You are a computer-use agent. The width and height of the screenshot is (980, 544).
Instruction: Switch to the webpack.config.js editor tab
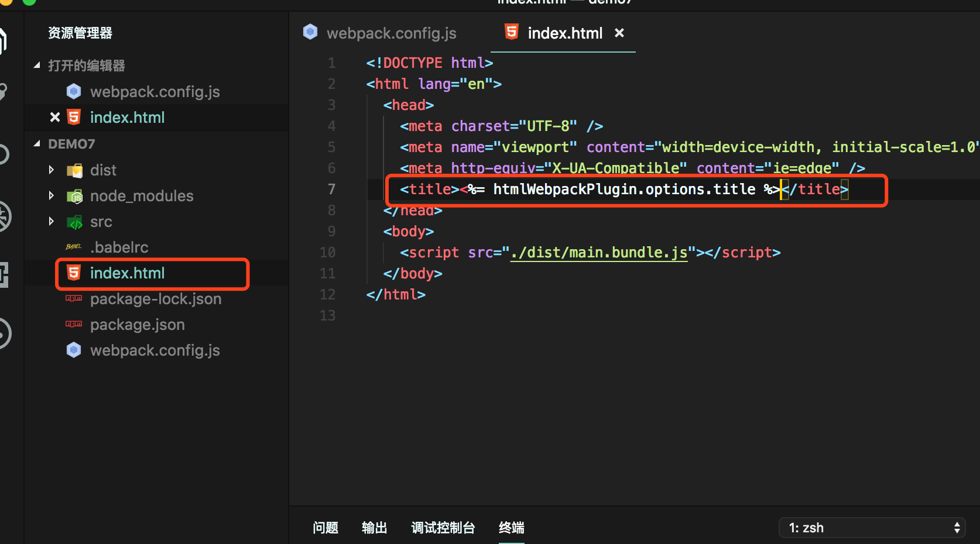tap(379, 33)
